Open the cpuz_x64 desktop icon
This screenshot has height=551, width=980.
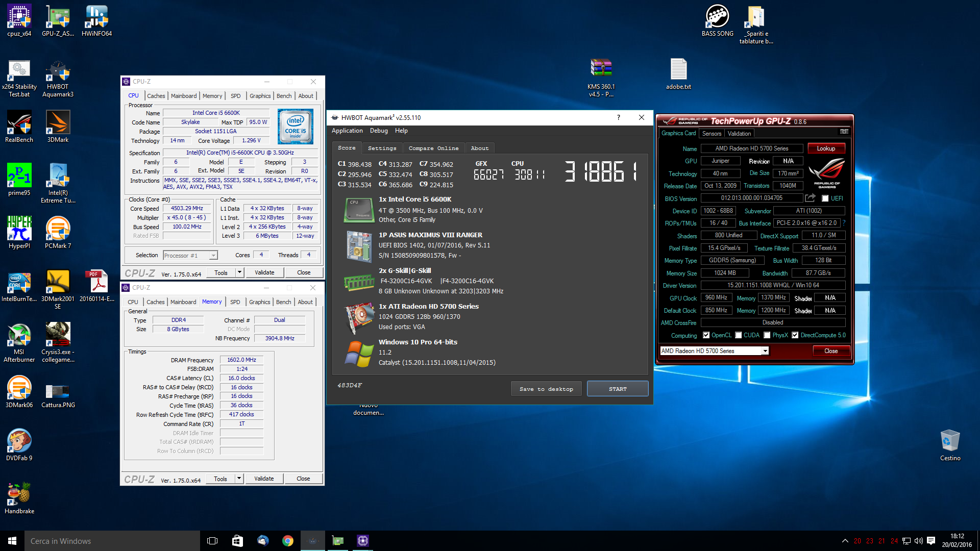(x=19, y=21)
